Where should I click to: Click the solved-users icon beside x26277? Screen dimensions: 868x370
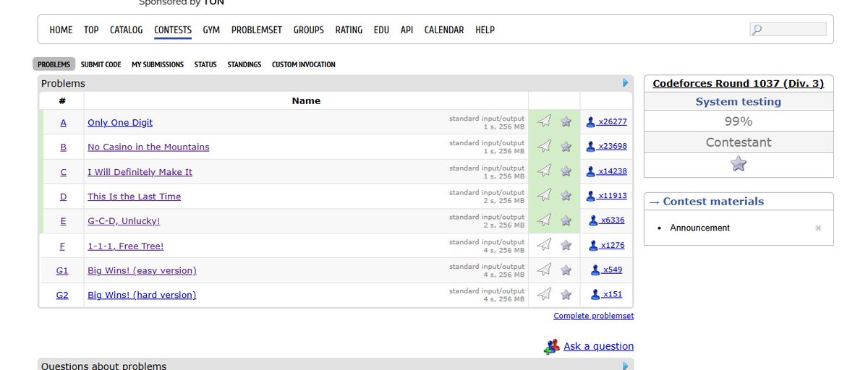[591, 122]
